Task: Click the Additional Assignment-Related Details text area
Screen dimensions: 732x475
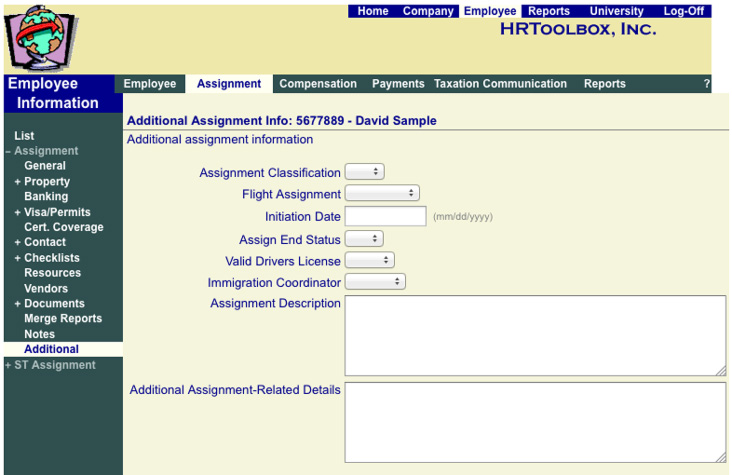Action: click(535, 422)
